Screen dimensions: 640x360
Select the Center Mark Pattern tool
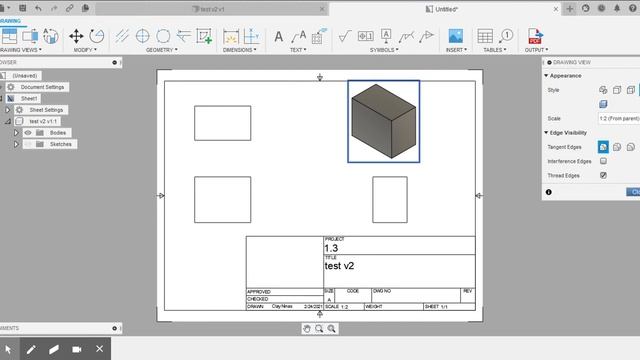pyautogui.click(x=163, y=36)
